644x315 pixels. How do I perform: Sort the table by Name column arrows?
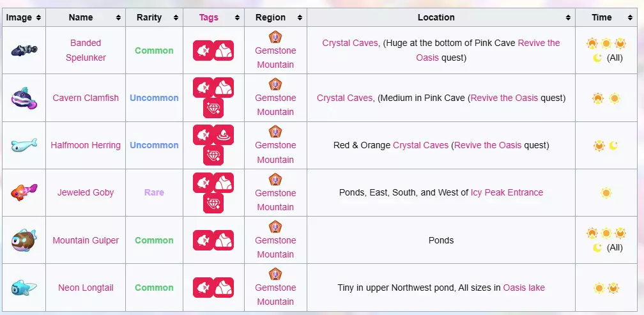pos(118,18)
